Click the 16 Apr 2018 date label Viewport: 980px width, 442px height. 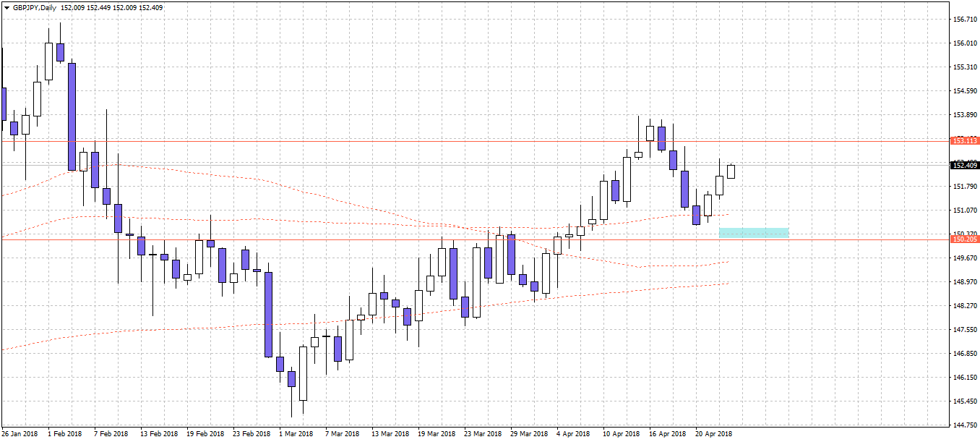tap(668, 434)
